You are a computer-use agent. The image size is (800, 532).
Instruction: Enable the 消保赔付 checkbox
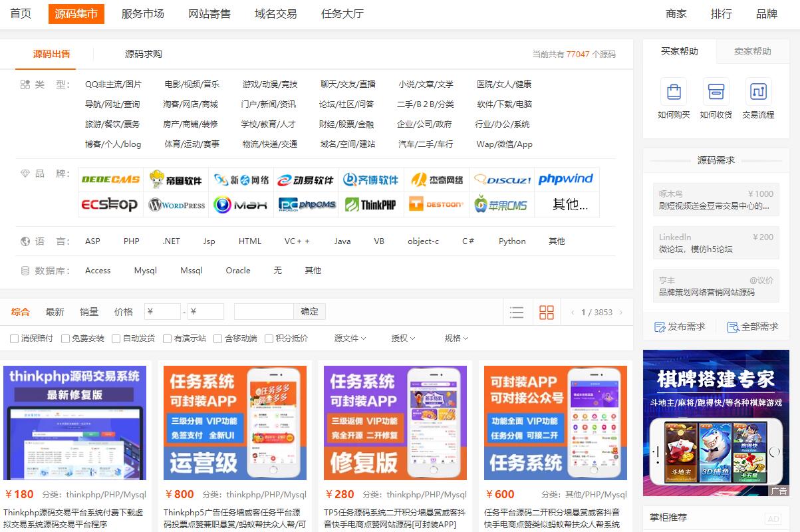(x=14, y=338)
